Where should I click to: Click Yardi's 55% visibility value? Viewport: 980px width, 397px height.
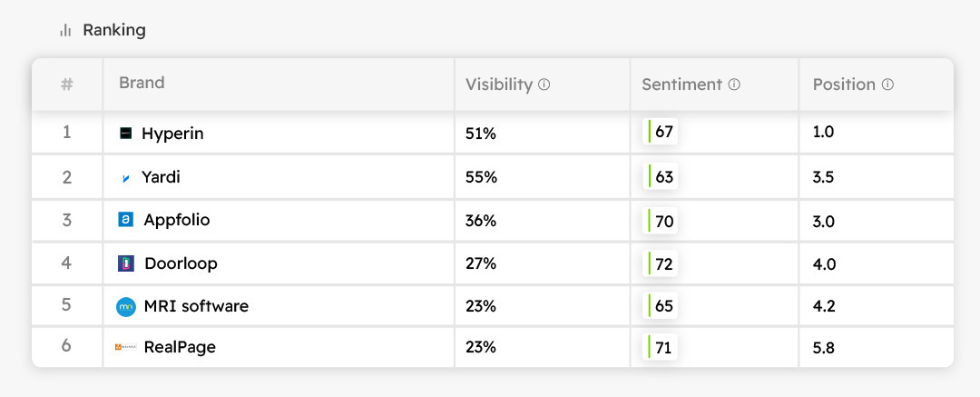click(481, 177)
